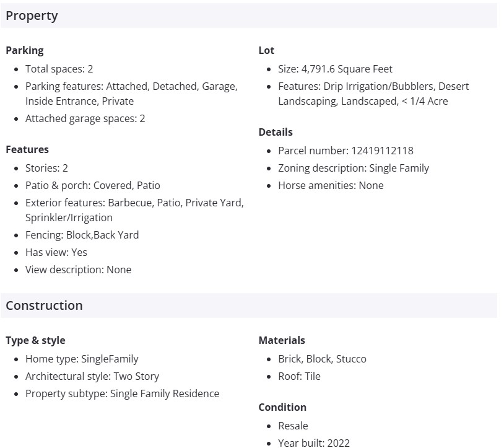Click "Zoning description: Single Family" entry
504x448 pixels.
[353, 168]
